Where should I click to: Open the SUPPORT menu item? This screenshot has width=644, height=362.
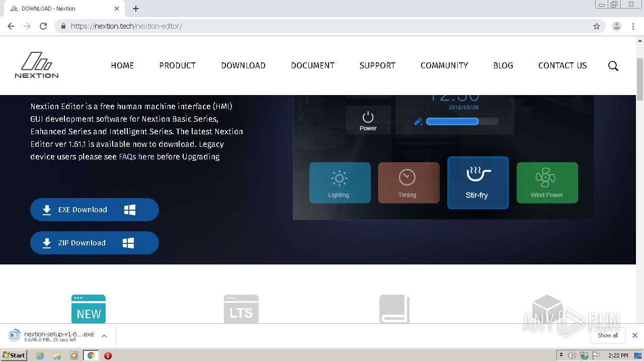pos(377,66)
